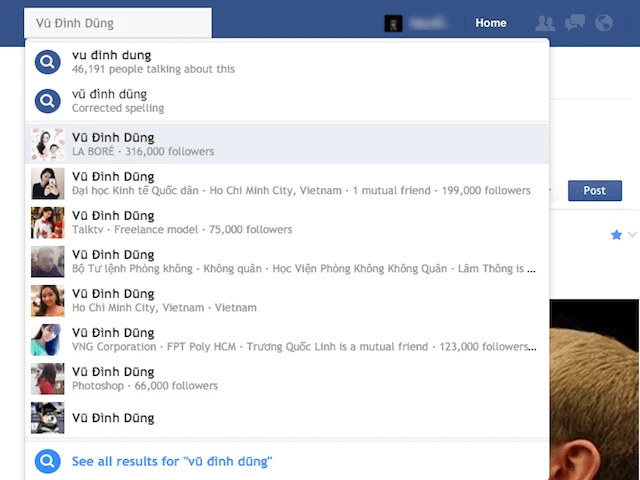Open thumbnail of Ho Chi Minh City, Vietnam result

(47, 301)
